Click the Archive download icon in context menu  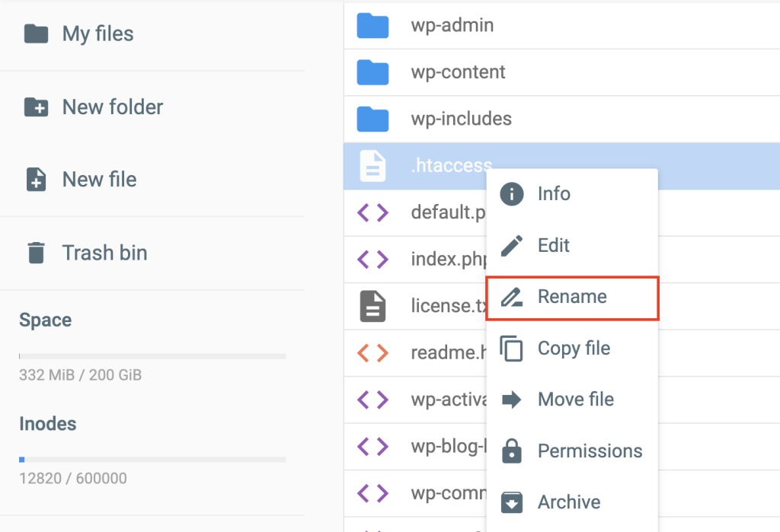pyautogui.click(x=513, y=502)
